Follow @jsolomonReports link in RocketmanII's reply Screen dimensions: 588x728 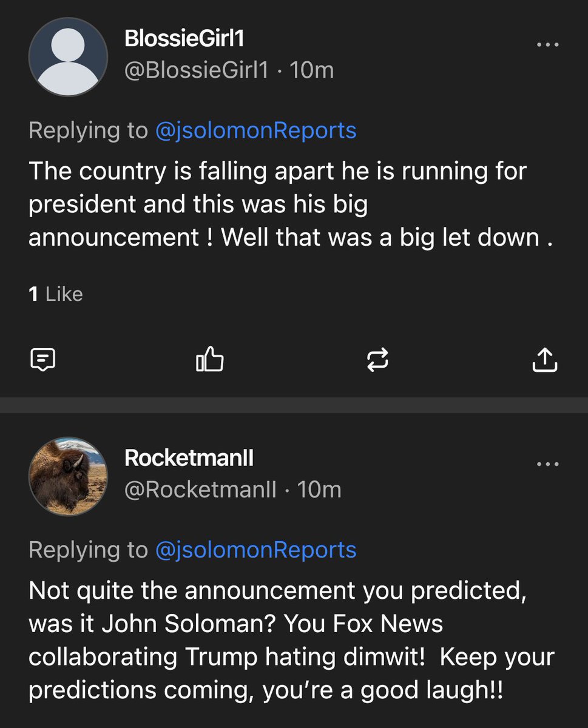(256, 550)
